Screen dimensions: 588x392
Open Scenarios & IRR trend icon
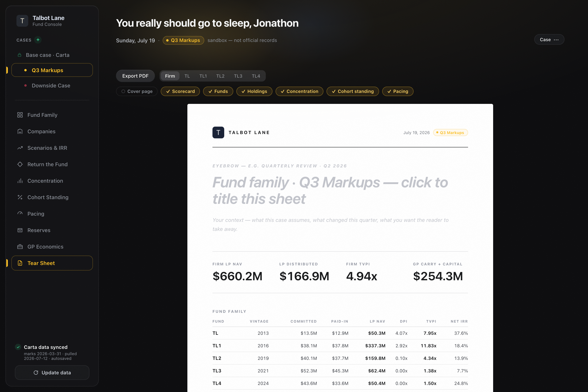coord(20,148)
